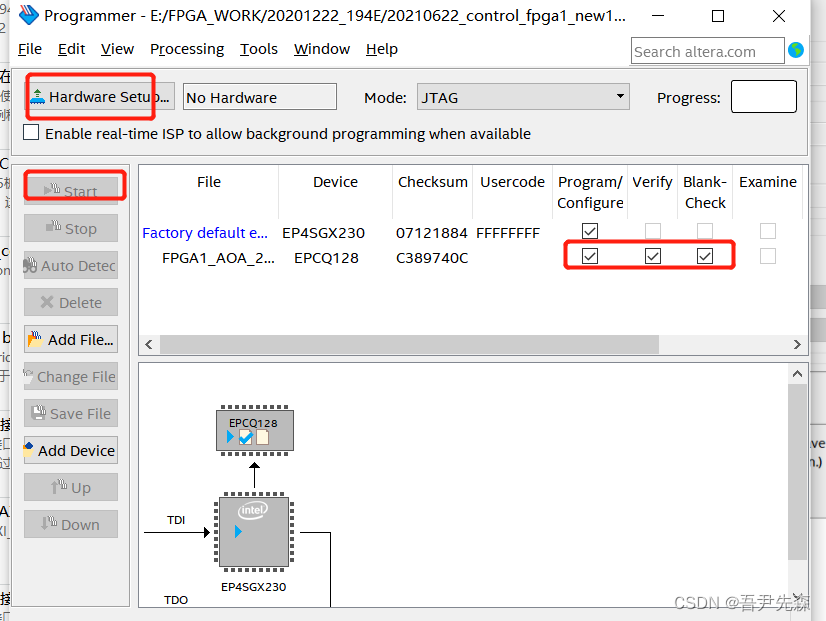Click EP4SGX230 device cell
The height and width of the screenshot is (621, 826).
tap(323, 233)
